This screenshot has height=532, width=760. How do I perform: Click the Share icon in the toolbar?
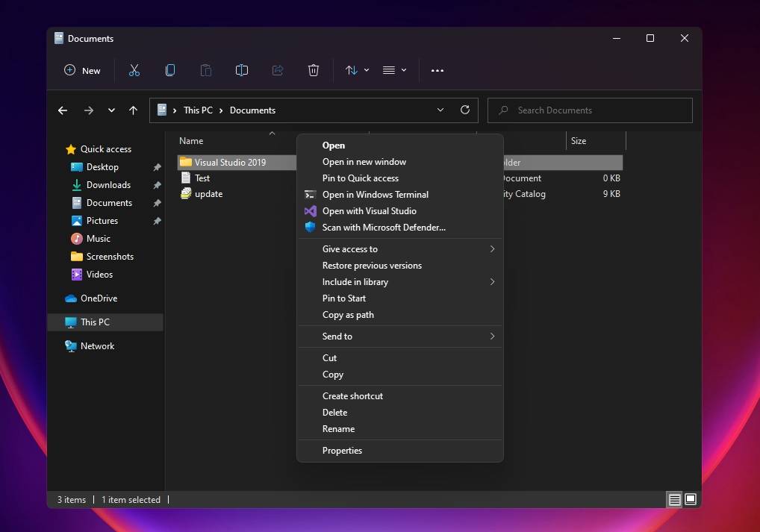coord(278,70)
